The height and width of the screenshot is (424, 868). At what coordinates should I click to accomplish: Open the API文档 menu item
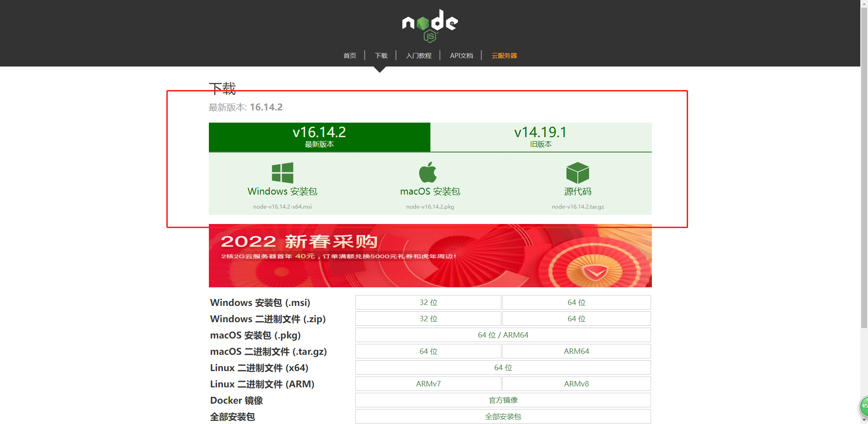[462, 56]
